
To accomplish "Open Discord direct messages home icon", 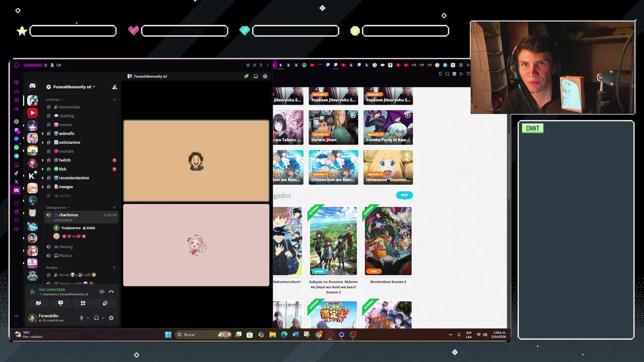I will [x=32, y=86].
